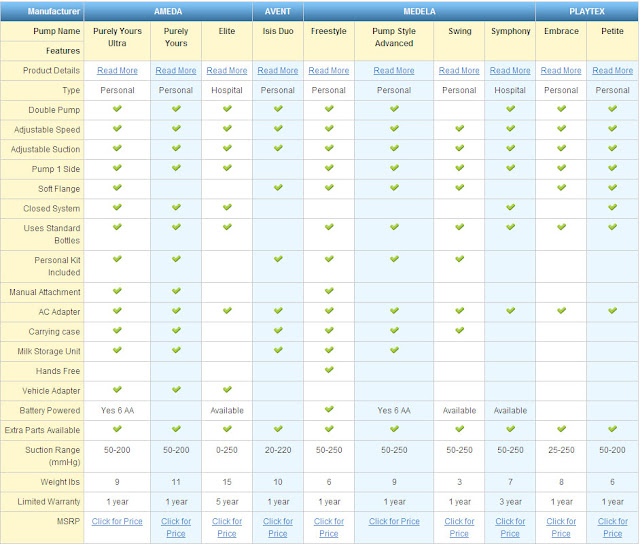Click the weight value '15' for Elite
The height and width of the screenshot is (544, 640).
point(227,482)
